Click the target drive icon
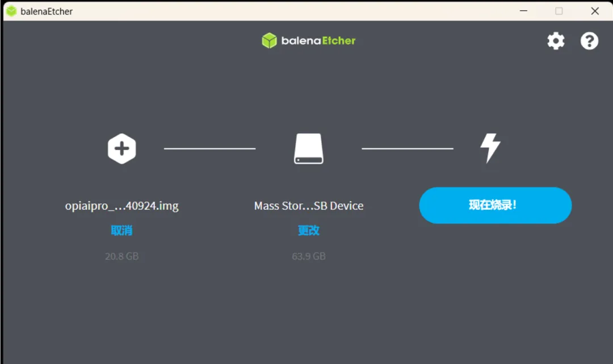Screen dimensions: 613x364 (308, 149)
